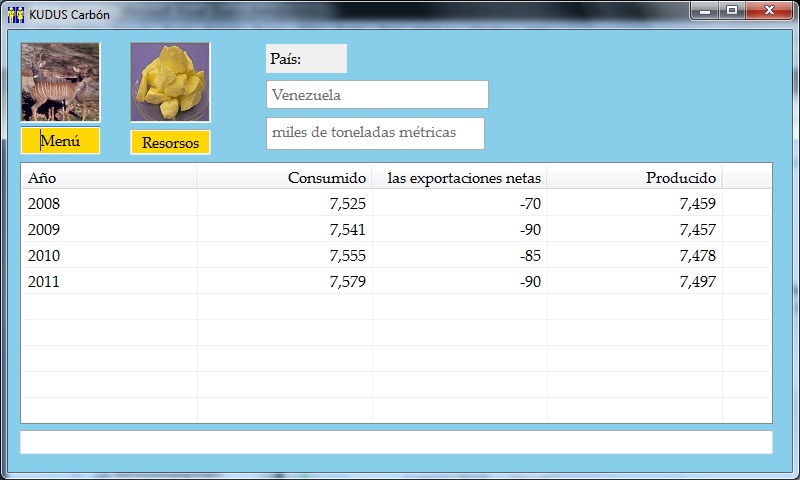Minimize the KUDUS Carbón window

pos(705,11)
